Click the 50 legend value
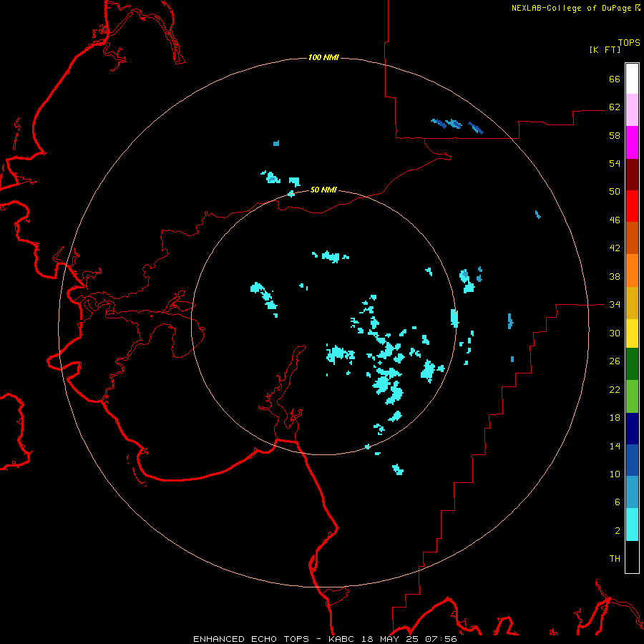644x644 pixels. [615, 191]
